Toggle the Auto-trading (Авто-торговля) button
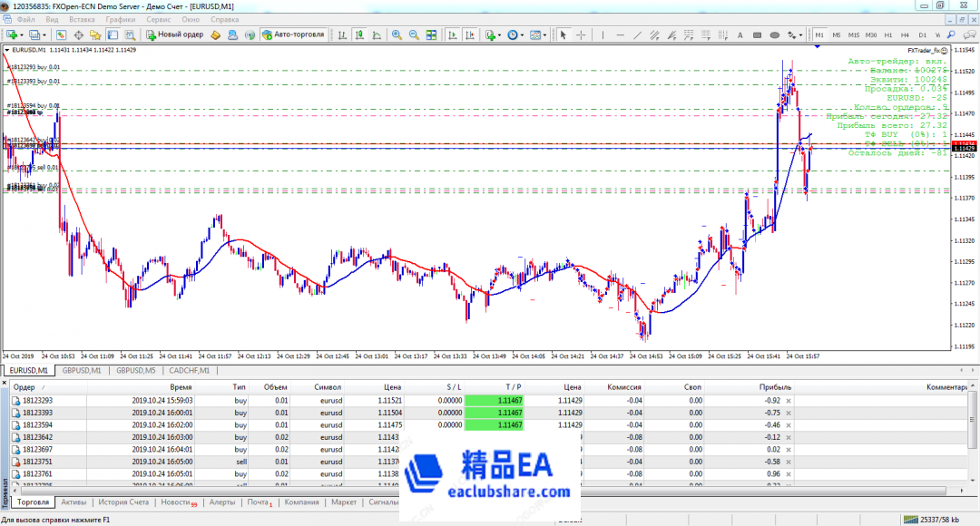The image size is (980, 526). tap(292, 35)
